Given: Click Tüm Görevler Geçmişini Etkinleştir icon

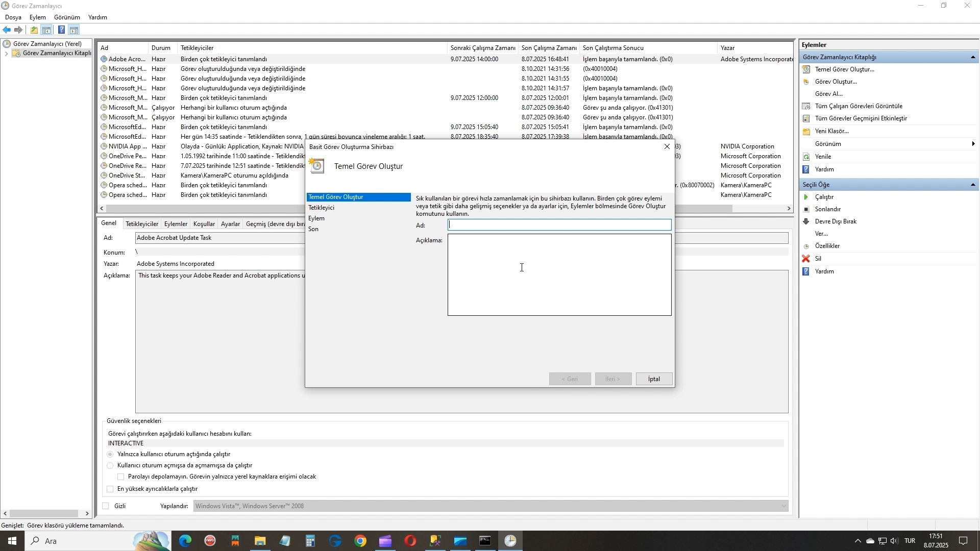Looking at the screenshot, I should [806, 118].
